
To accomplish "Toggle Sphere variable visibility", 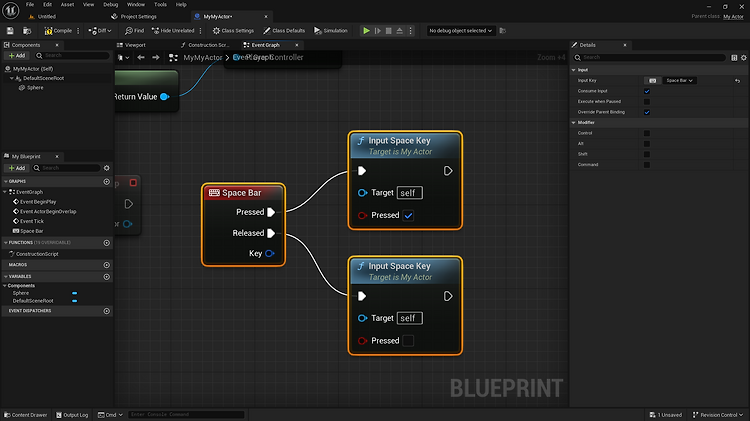I will click(x=75, y=293).
